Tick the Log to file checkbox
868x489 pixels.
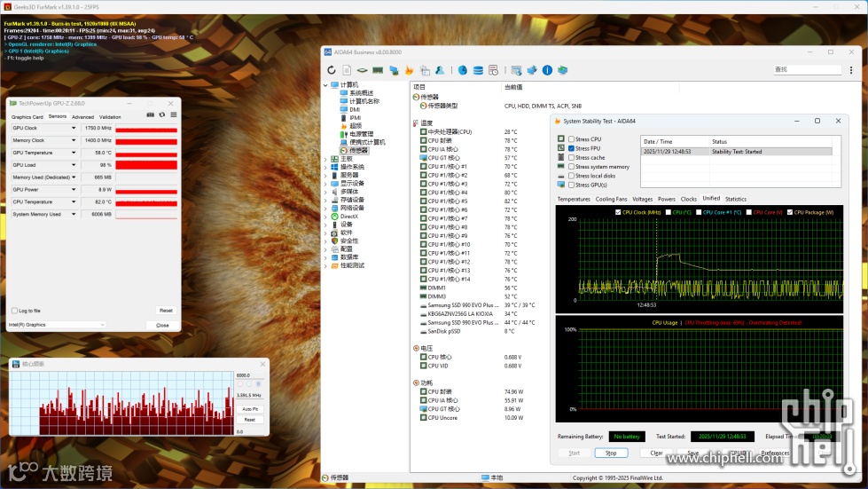pyautogui.click(x=14, y=311)
